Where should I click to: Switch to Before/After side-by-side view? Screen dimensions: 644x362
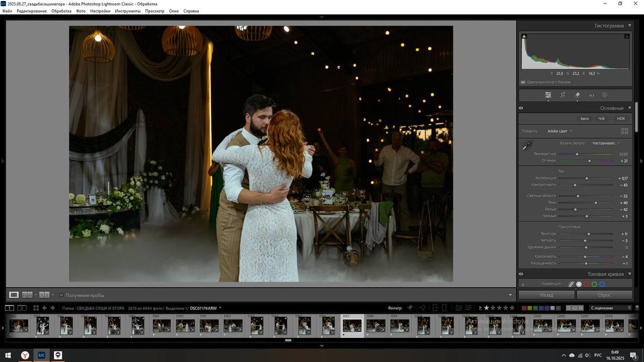(45, 295)
